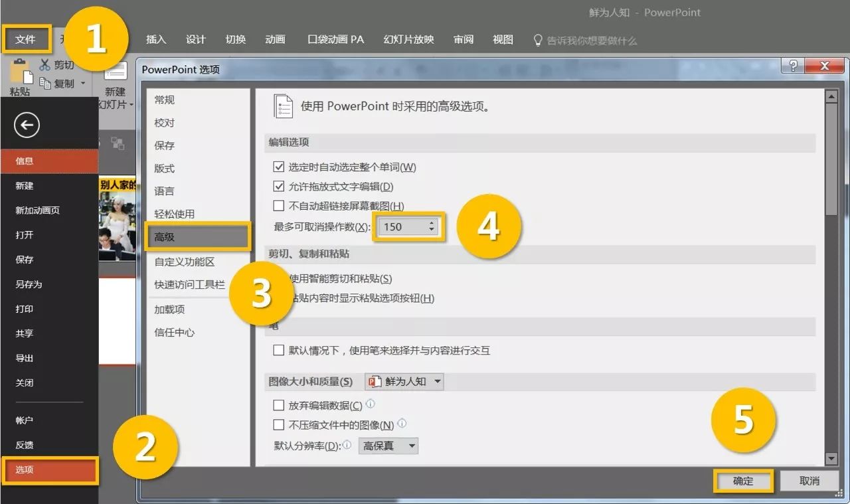Viewport: 850px width, 504px height.
Task: Click the Tell Me lightbulb search box
Action: pos(585,40)
